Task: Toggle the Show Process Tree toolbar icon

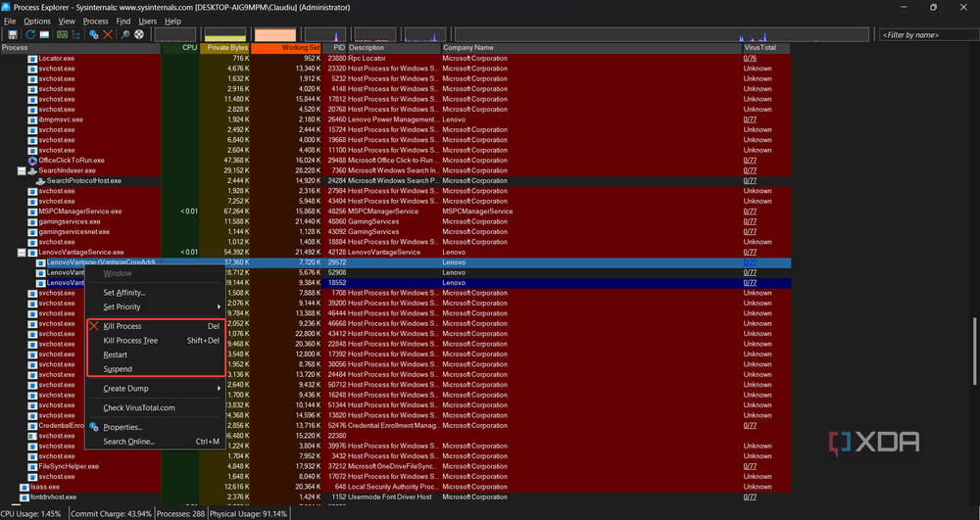Action: (x=76, y=35)
